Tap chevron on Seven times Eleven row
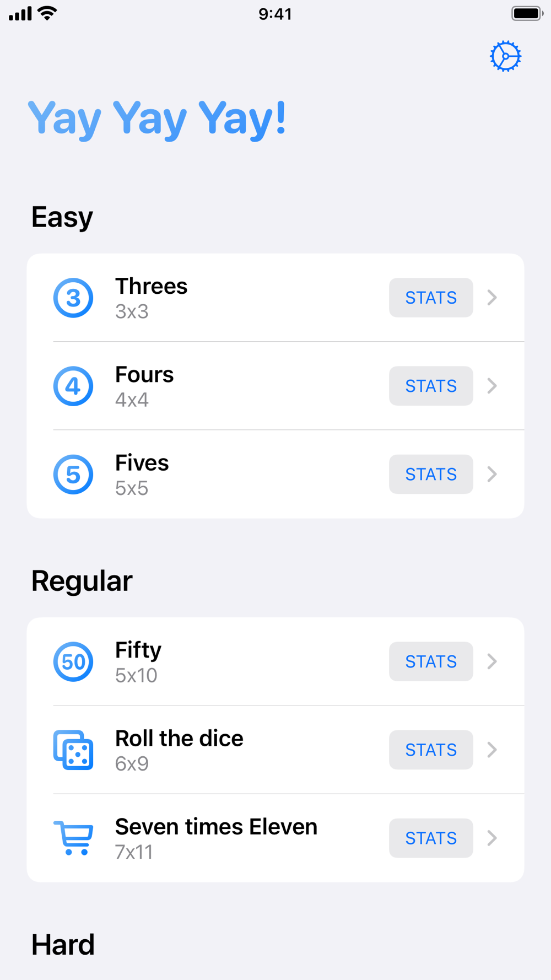The width and height of the screenshot is (551, 980). pos(492,838)
